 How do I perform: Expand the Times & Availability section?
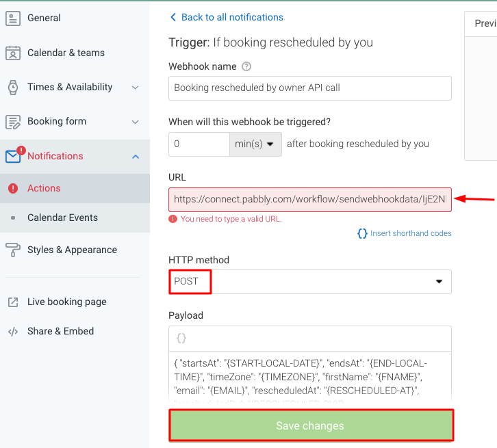point(135,88)
